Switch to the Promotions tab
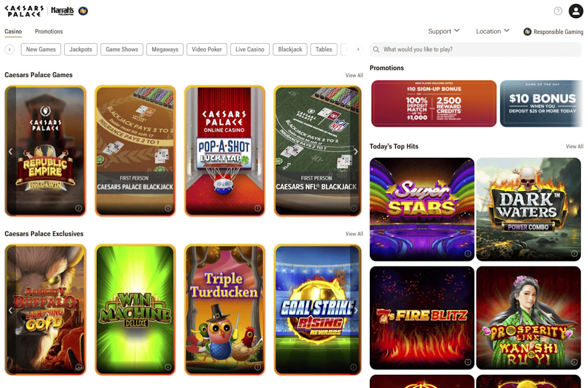 pos(49,31)
